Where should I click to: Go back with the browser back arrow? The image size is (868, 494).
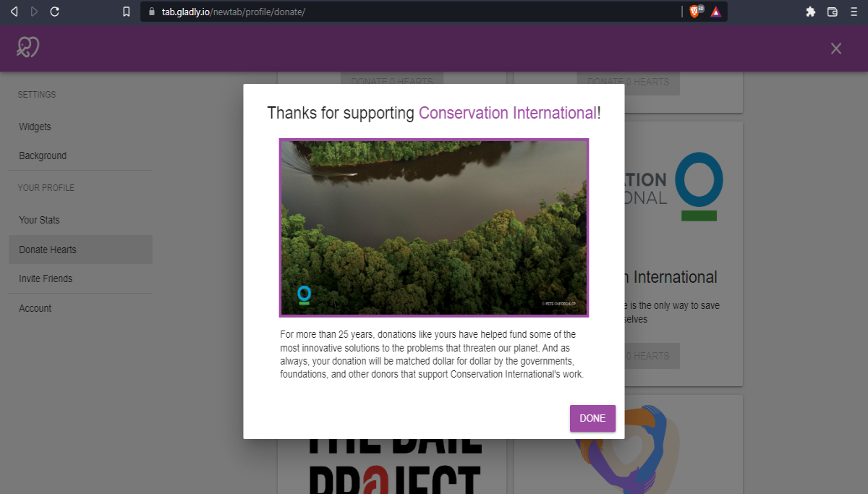click(14, 12)
